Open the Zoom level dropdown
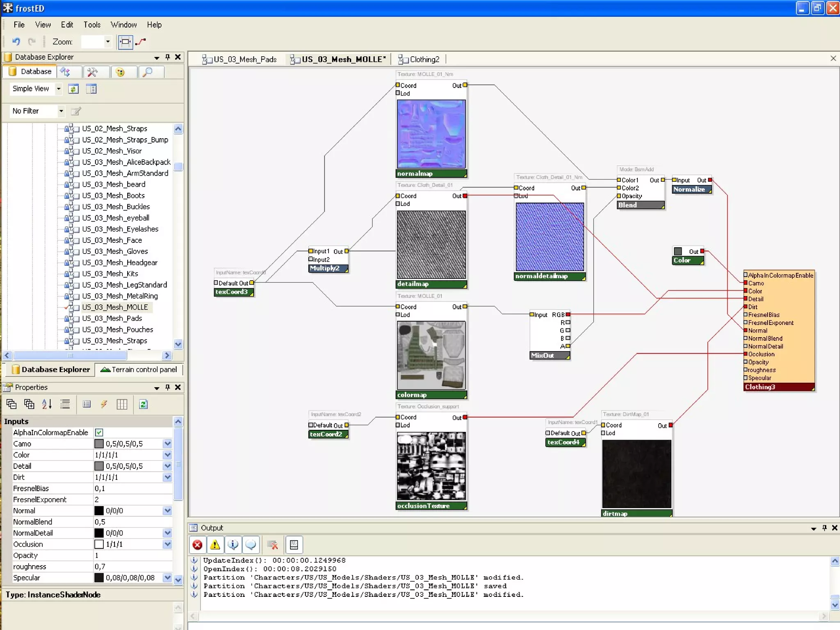The width and height of the screenshot is (840, 630). tap(108, 41)
